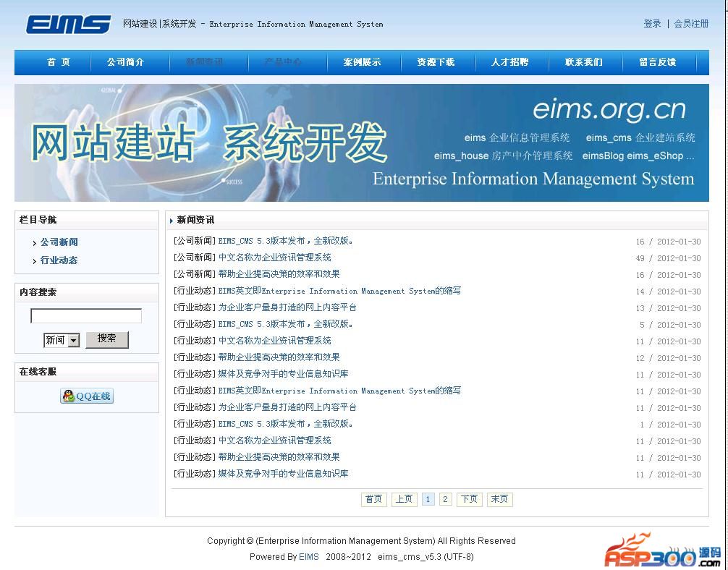Click the 会员注册 link
This screenshot has height=570, width=728.
click(x=691, y=24)
